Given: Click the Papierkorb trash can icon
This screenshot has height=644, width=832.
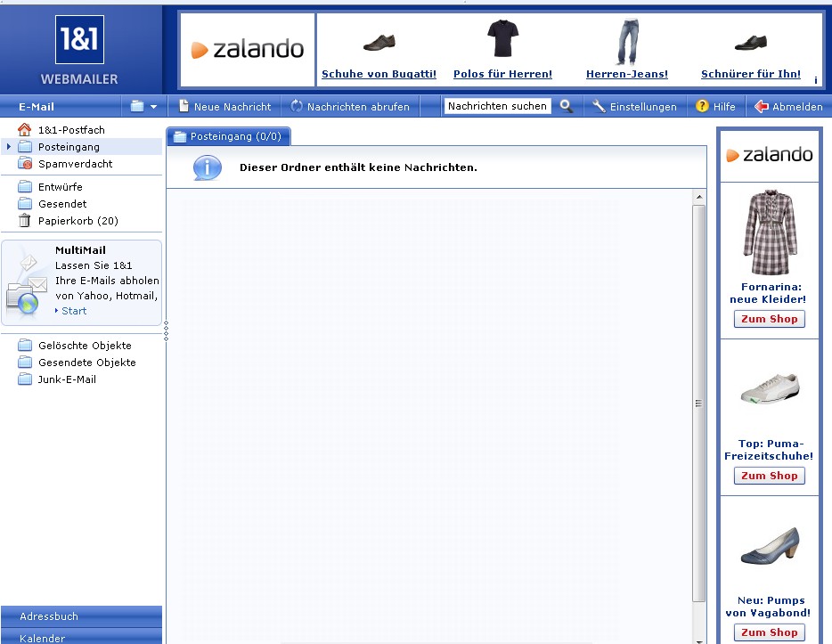Looking at the screenshot, I should pos(24,220).
